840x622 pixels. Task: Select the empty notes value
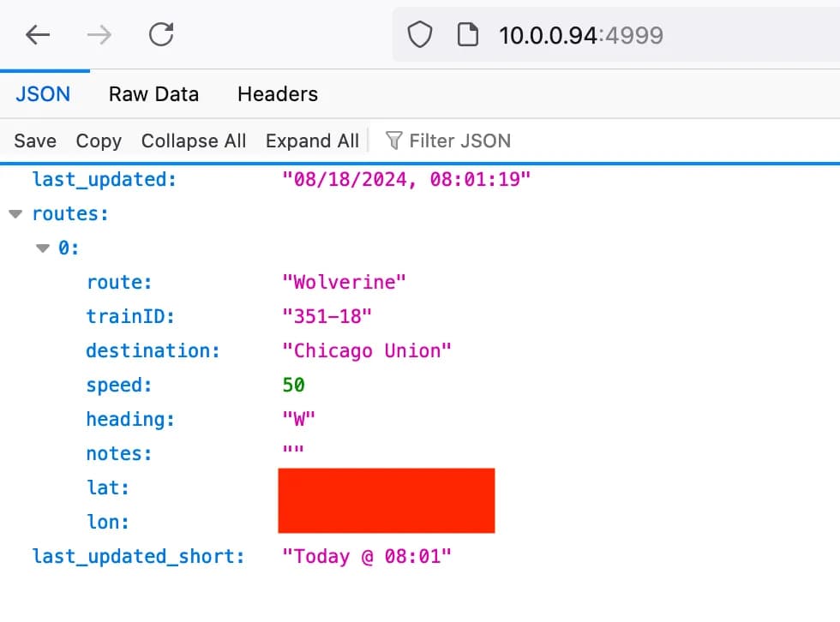click(x=293, y=450)
